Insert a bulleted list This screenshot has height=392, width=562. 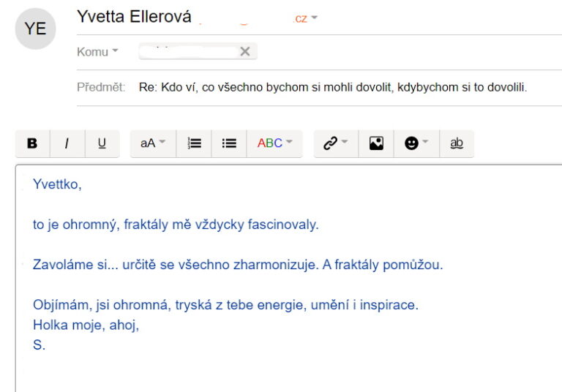pos(228,143)
